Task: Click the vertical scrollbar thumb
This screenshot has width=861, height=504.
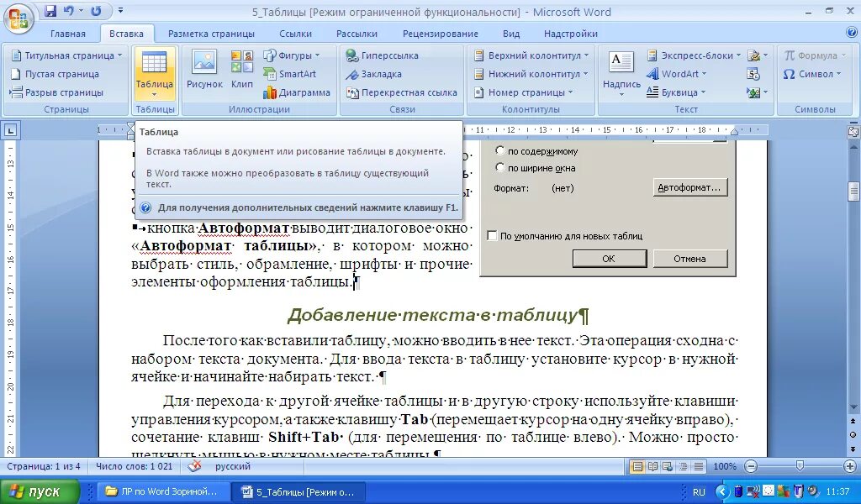Action: pyautogui.click(x=853, y=191)
